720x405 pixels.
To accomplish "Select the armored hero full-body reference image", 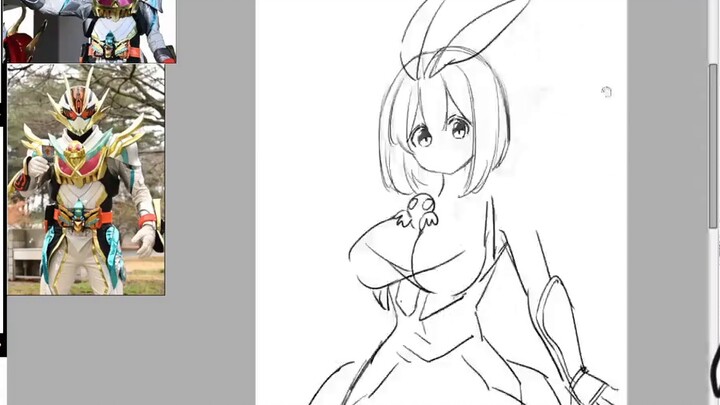I will click(x=86, y=180).
